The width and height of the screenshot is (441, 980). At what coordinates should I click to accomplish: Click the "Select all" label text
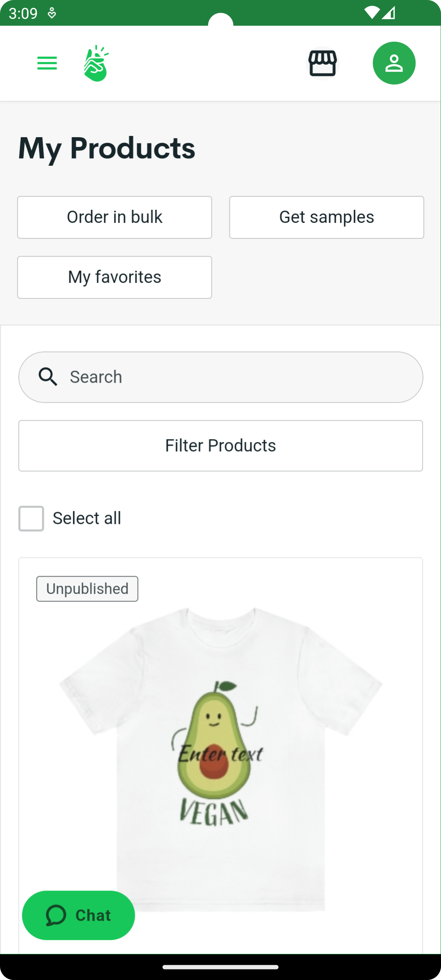click(x=87, y=519)
